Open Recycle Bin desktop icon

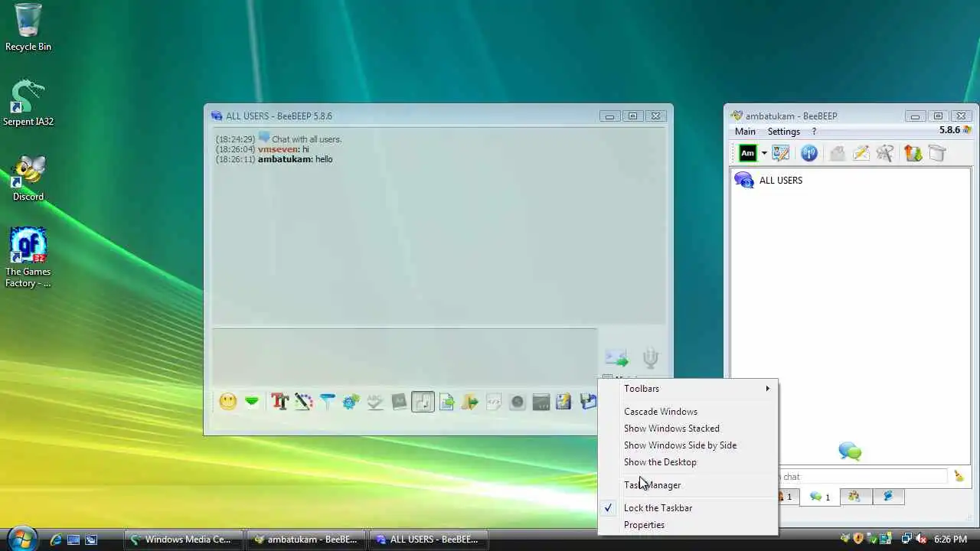(x=28, y=28)
